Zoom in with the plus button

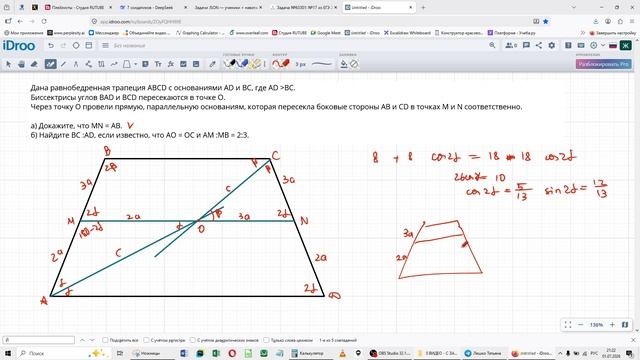coord(612,324)
